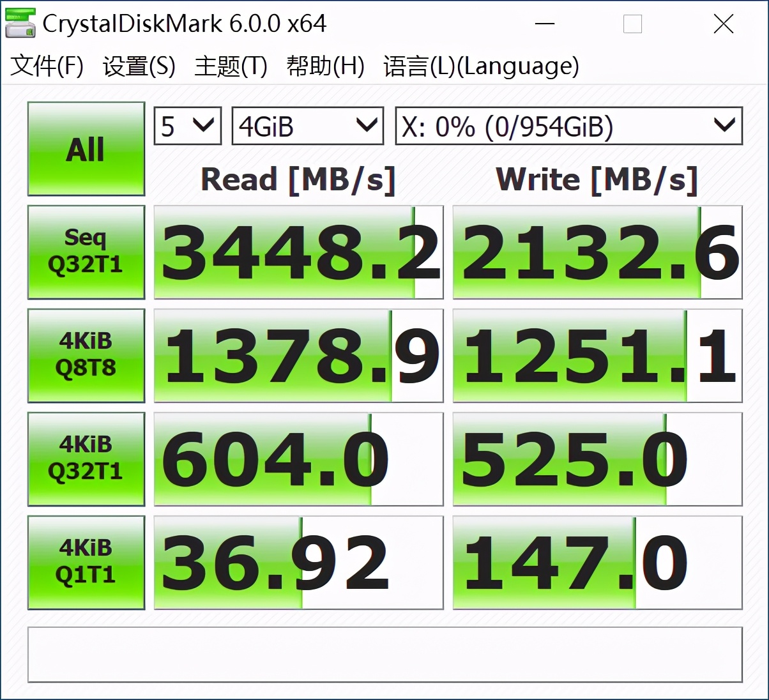Image resolution: width=769 pixels, height=700 pixels.
Task: Open the 文件(F) menu
Action: pos(45,66)
